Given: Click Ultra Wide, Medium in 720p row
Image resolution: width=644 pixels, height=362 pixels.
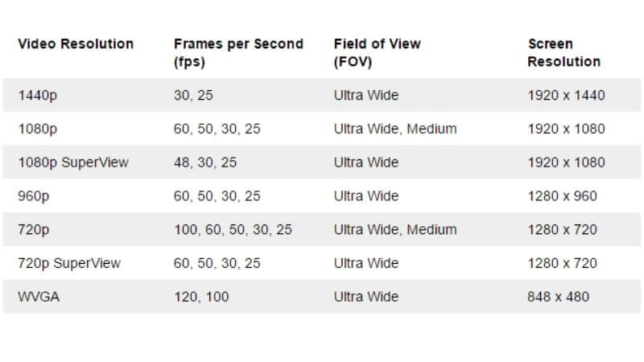Looking at the screenshot, I should [x=395, y=229].
